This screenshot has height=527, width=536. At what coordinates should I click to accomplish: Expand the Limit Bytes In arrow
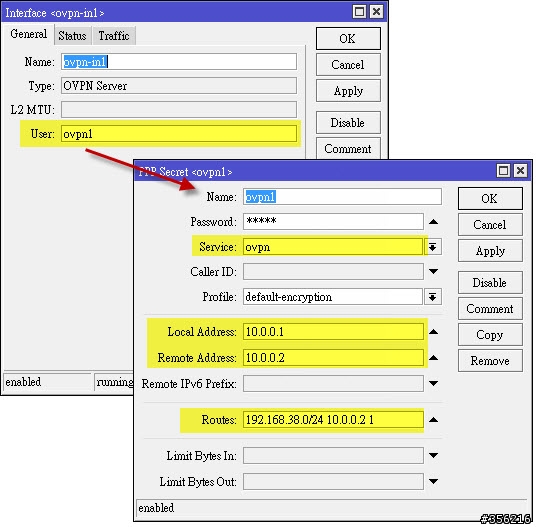433,455
